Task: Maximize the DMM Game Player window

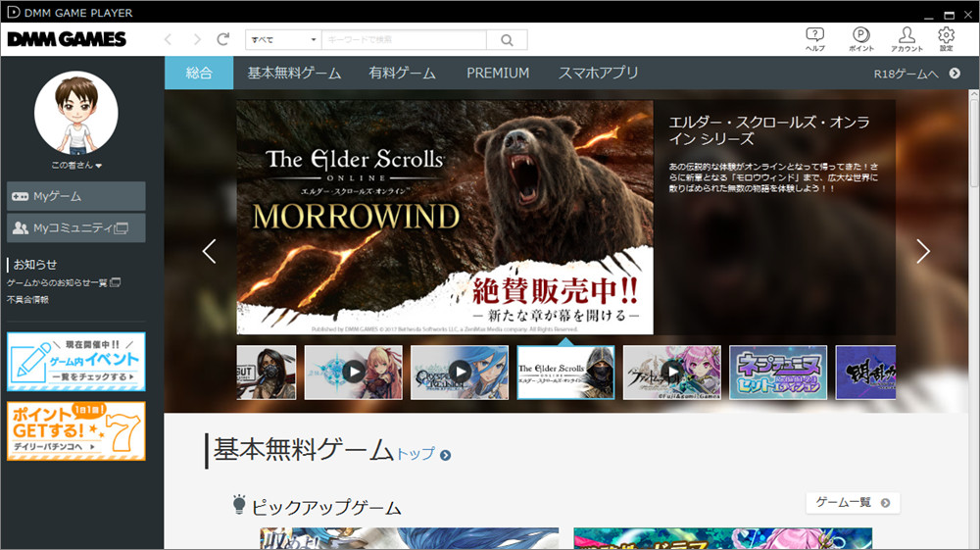Action: (x=949, y=15)
